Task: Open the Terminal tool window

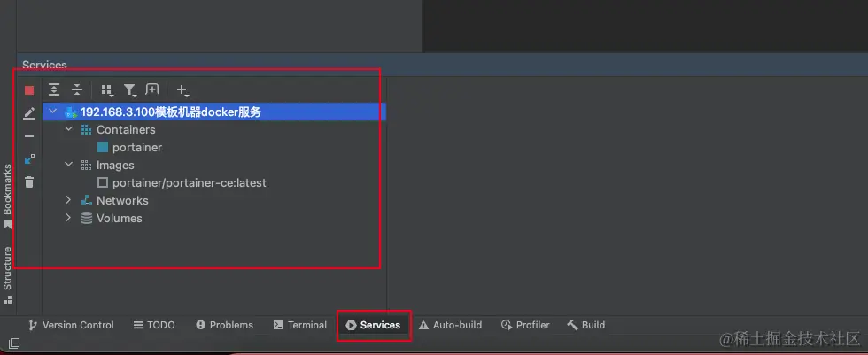Action: 300,325
